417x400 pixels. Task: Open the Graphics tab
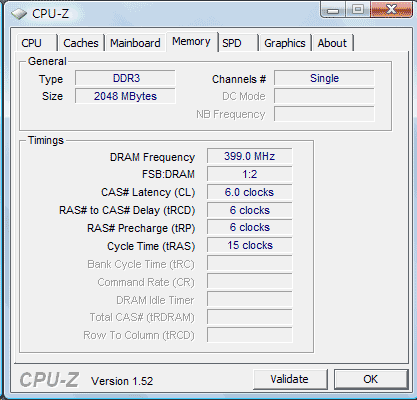[285, 43]
